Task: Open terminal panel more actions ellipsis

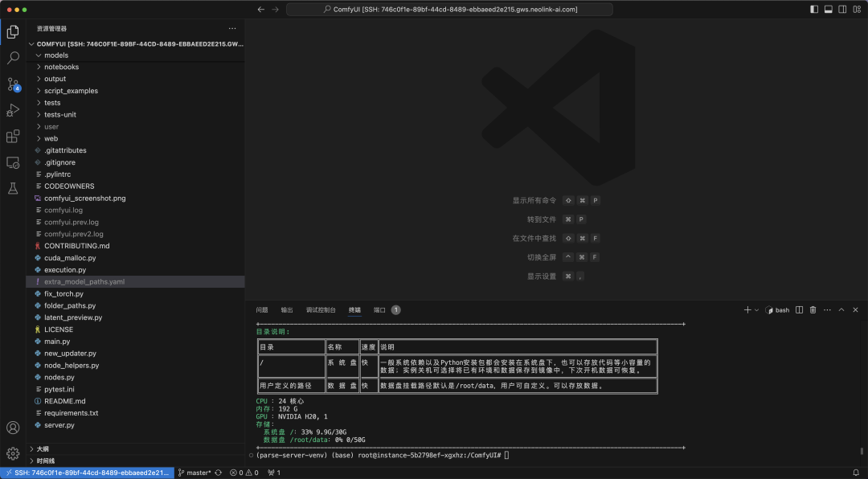Action: click(x=827, y=310)
